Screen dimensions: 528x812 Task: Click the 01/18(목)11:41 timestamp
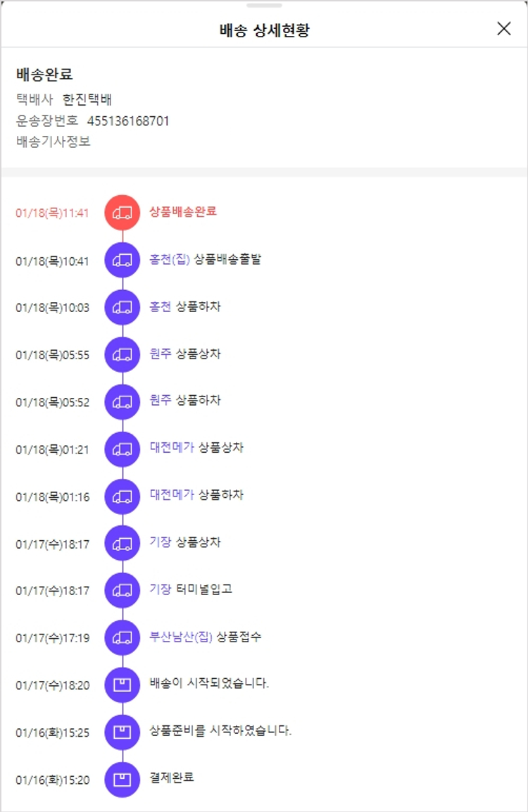[53, 213]
